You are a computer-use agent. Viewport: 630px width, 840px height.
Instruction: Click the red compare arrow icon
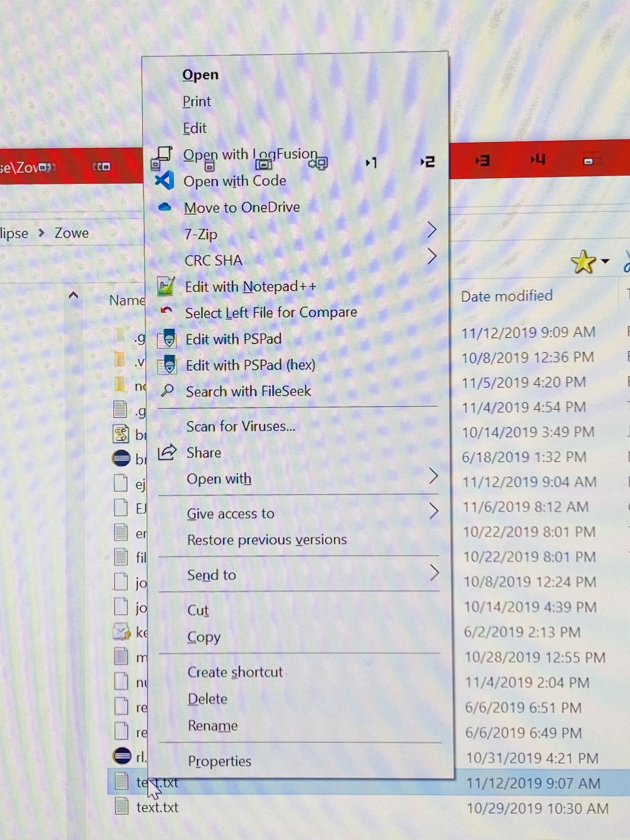click(x=166, y=311)
